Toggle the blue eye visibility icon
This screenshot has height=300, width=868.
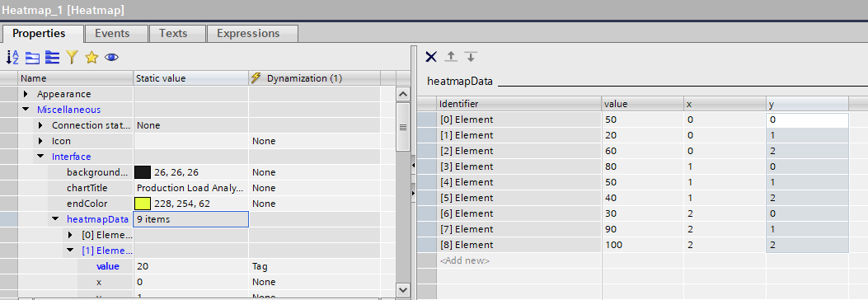click(111, 57)
